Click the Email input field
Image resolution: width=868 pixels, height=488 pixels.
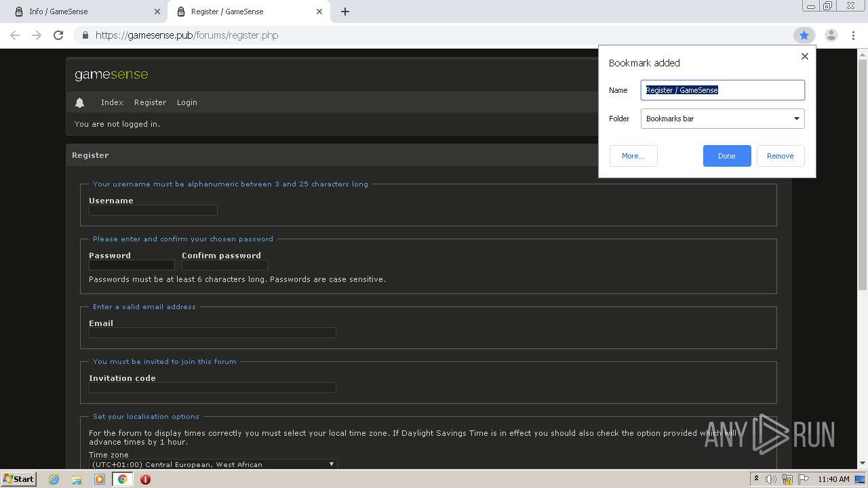point(212,333)
